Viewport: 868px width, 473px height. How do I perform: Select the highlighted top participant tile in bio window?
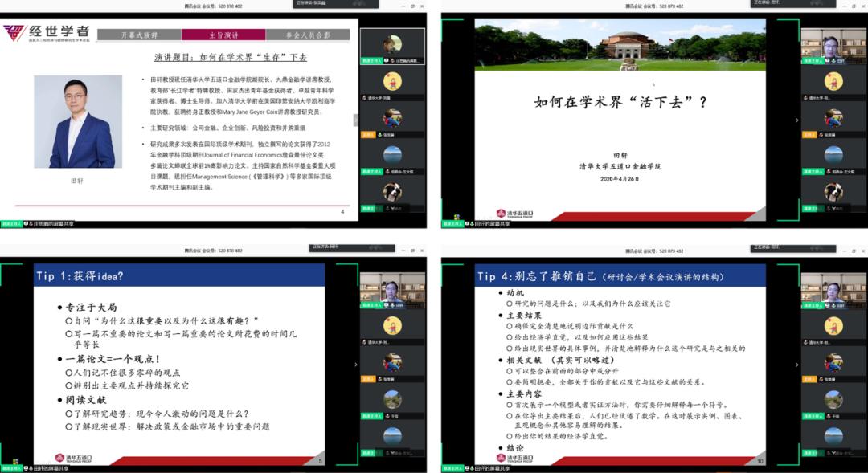coord(392,47)
